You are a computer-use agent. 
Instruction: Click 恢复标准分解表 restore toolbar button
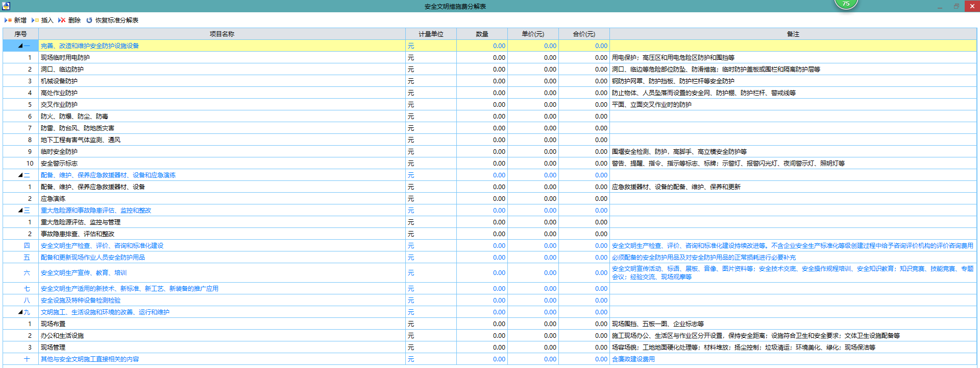point(112,20)
